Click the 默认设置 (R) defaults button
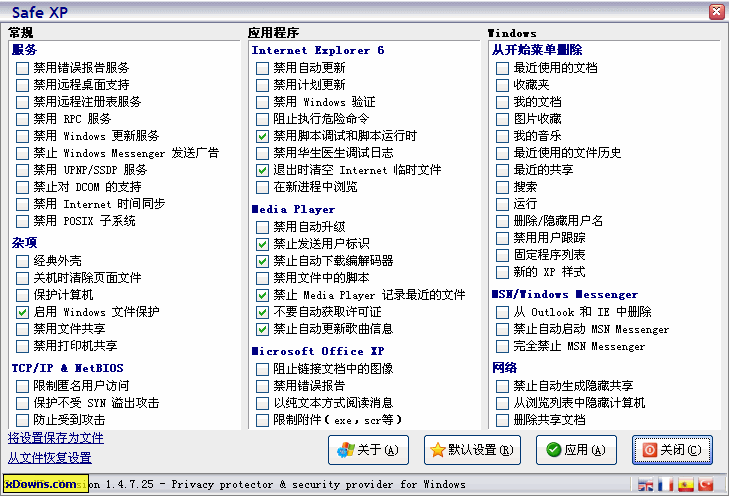 tap(472, 450)
